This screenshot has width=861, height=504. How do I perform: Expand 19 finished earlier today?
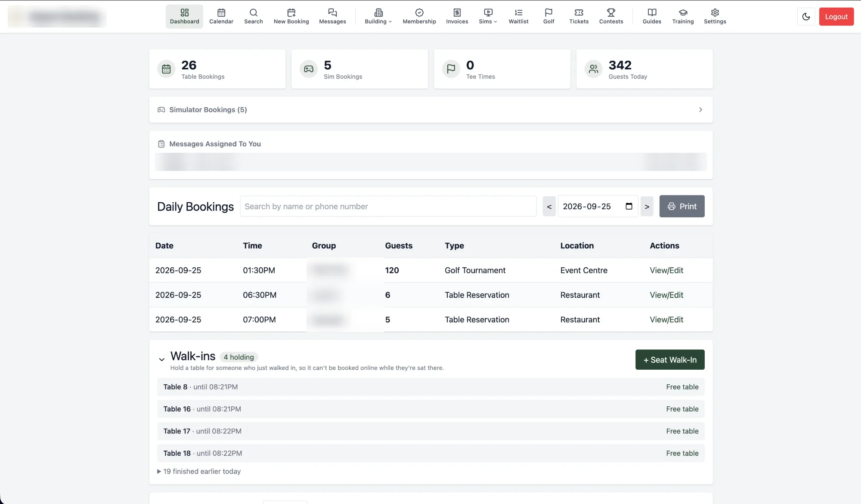pyautogui.click(x=199, y=471)
